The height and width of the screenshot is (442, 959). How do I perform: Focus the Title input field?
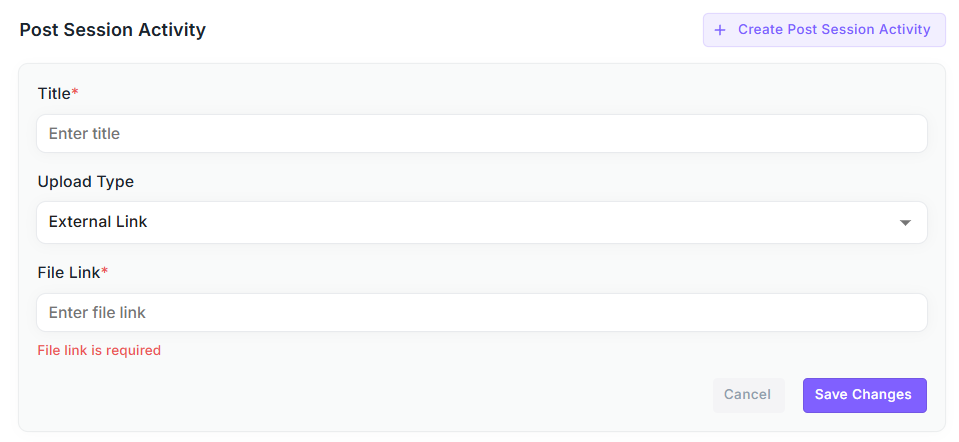481,133
